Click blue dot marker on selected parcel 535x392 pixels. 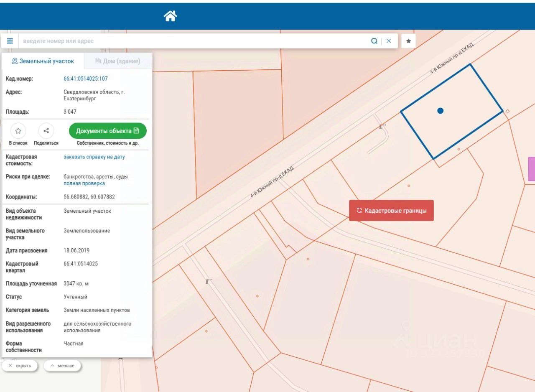pos(440,111)
